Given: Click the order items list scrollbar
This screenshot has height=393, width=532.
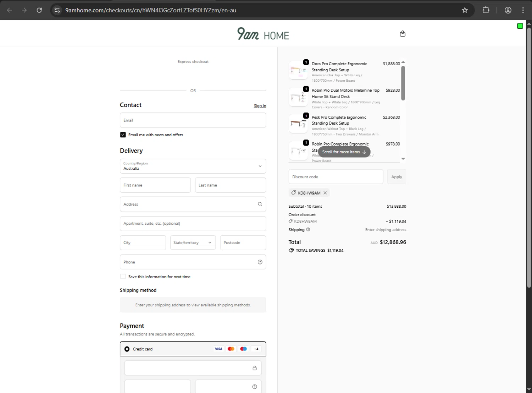Looking at the screenshot, I should click(403, 83).
